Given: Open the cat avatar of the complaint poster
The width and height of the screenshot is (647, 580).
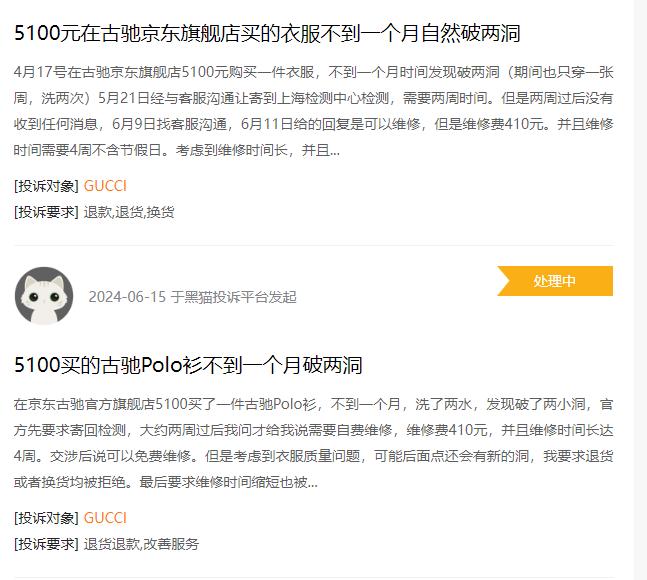Looking at the screenshot, I should (x=44, y=296).
